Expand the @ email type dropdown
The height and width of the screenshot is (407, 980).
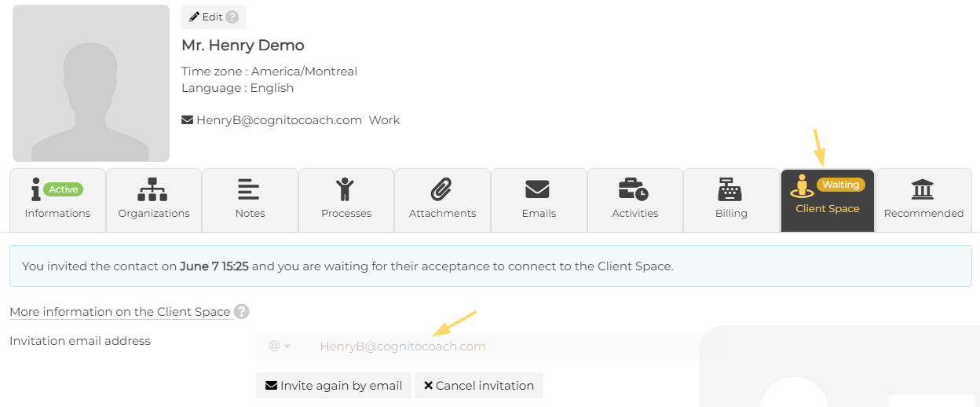click(280, 346)
